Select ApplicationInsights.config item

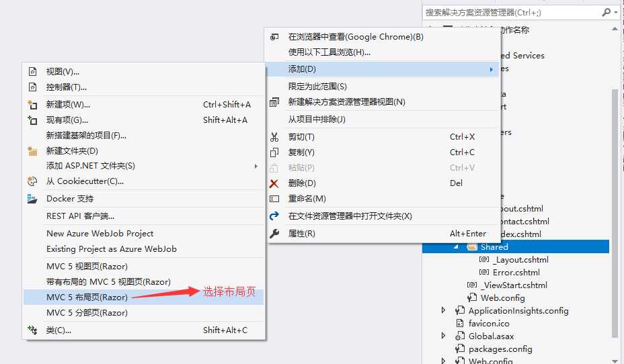[x=518, y=311]
